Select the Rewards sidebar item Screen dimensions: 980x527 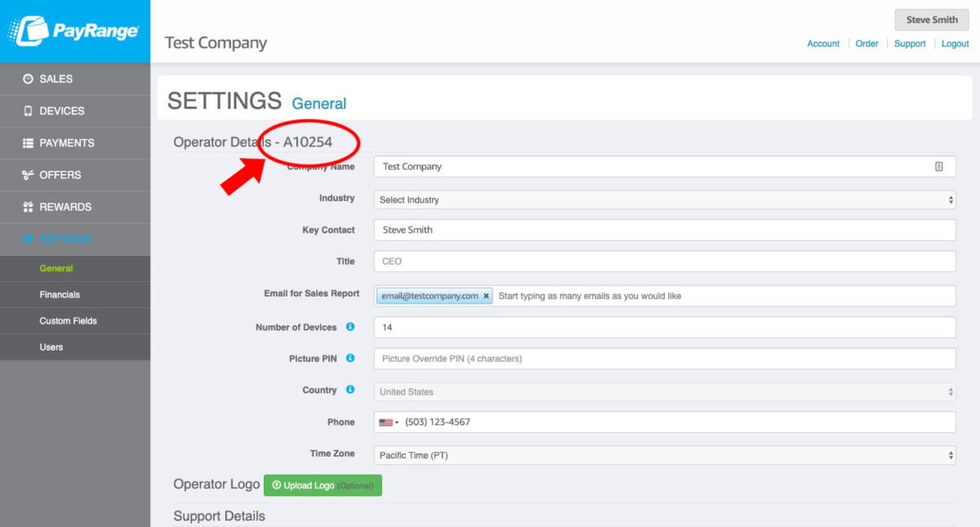click(x=65, y=207)
